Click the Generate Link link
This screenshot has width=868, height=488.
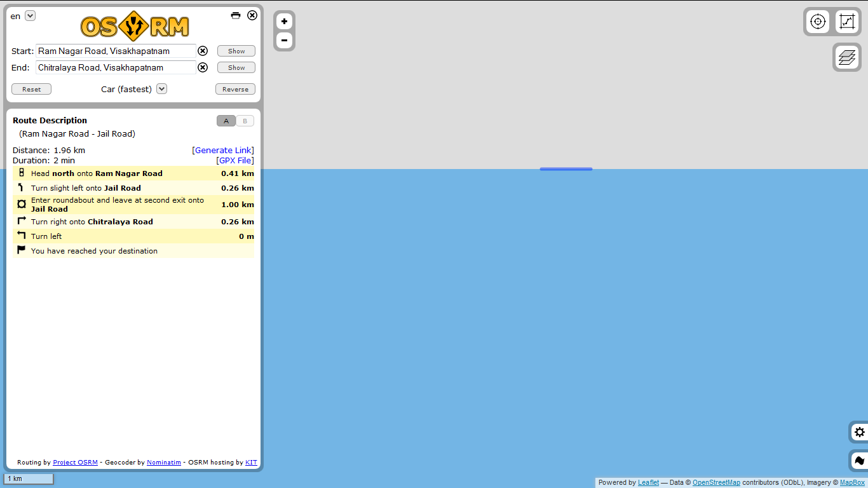point(223,150)
